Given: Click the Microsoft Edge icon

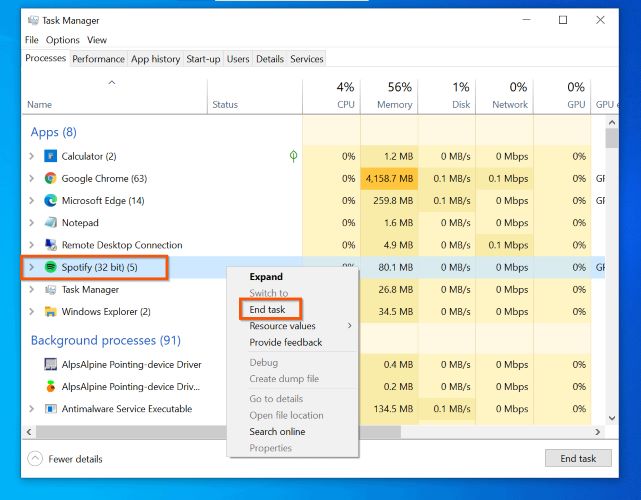Looking at the screenshot, I should pyautogui.click(x=50, y=200).
